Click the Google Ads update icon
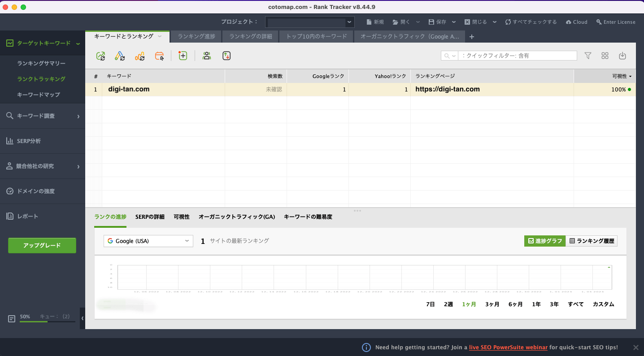The image size is (644, 356). (x=120, y=56)
